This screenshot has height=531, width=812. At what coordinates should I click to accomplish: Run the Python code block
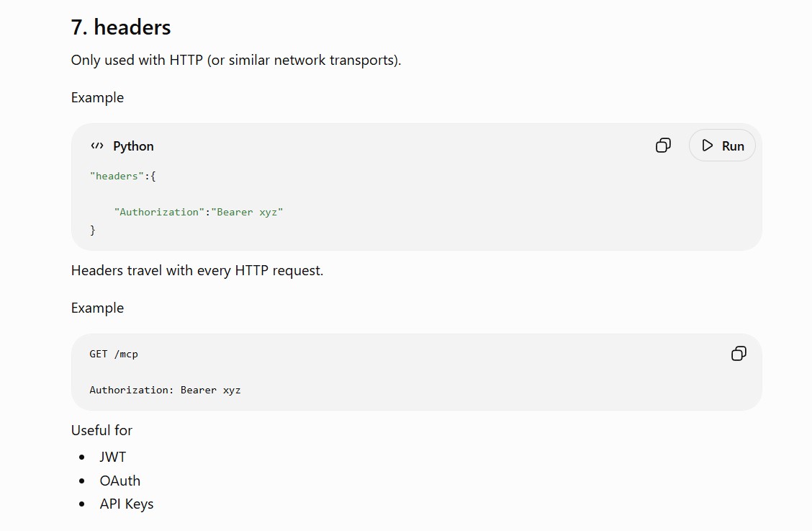click(722, 146)
